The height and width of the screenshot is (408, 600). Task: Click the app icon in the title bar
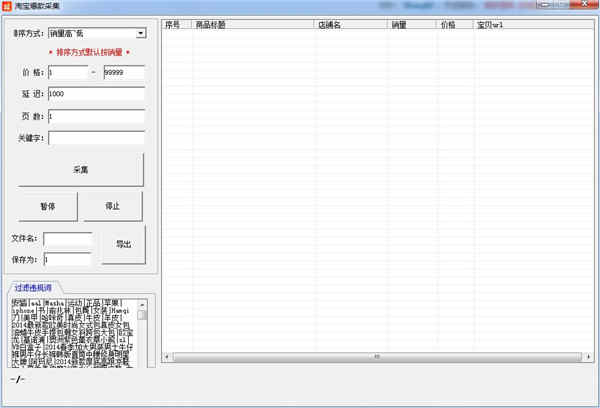pyautogui.click(x=7, y=6)
